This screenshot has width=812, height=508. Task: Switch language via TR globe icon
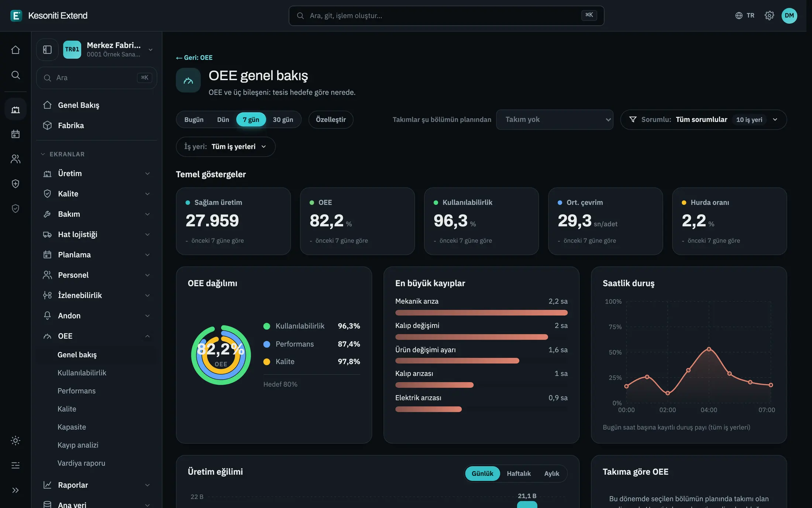745,16
